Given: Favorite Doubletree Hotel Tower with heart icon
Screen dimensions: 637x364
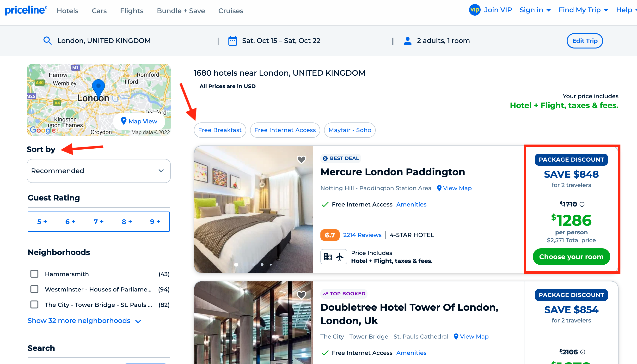Looking at the screenshot, I should pyautogui.click(x=301, y=295).
